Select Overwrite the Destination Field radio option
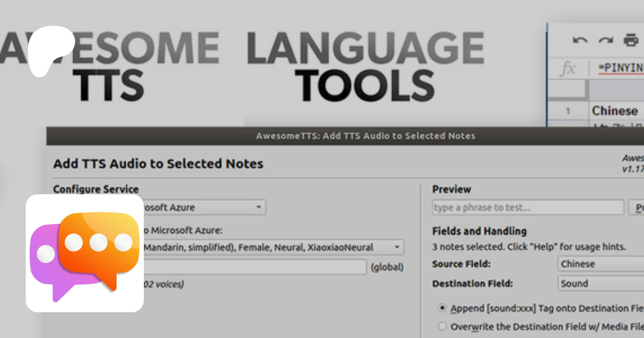The width and height of the screenshot is (644, 338). [x=443, y=326]
